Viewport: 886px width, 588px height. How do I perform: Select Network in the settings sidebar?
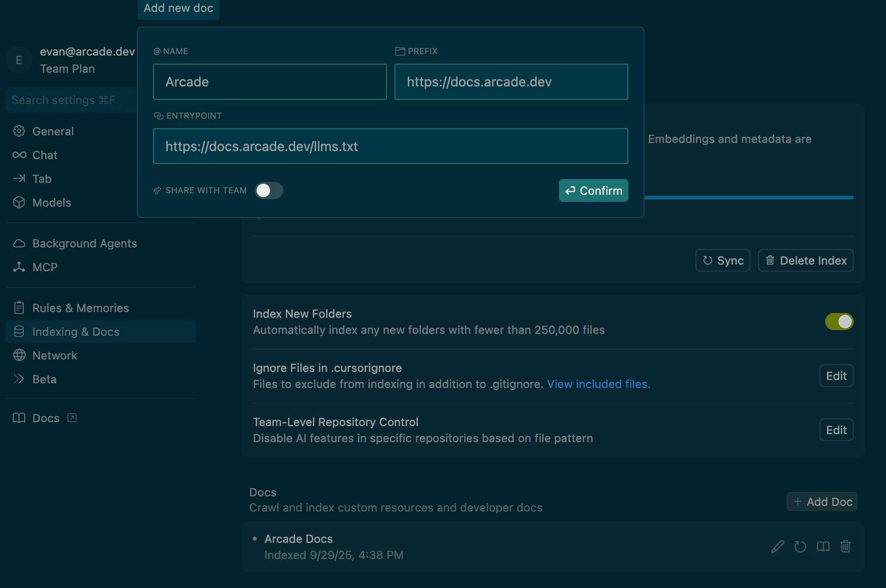pos(54,356)
